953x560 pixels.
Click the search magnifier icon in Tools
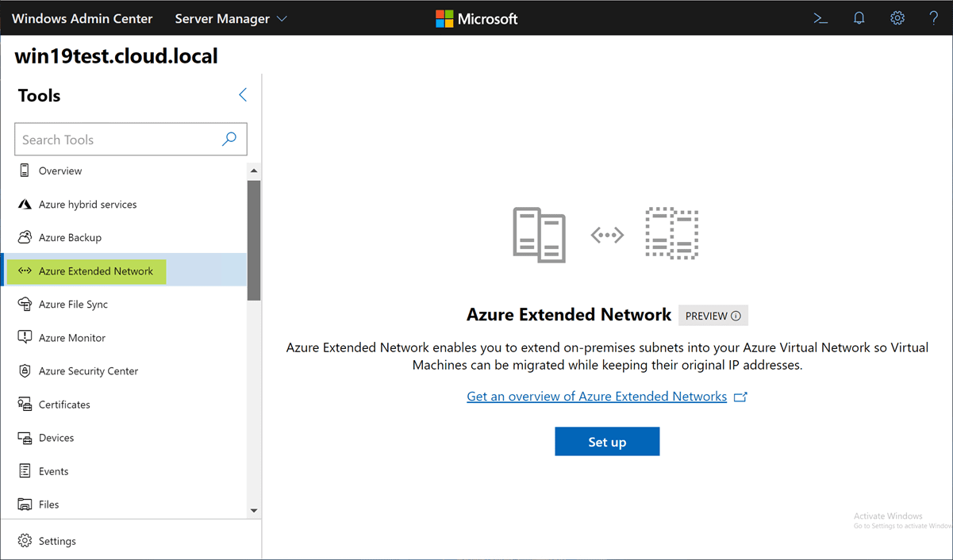pyautogui.click(x=229, y=140)
